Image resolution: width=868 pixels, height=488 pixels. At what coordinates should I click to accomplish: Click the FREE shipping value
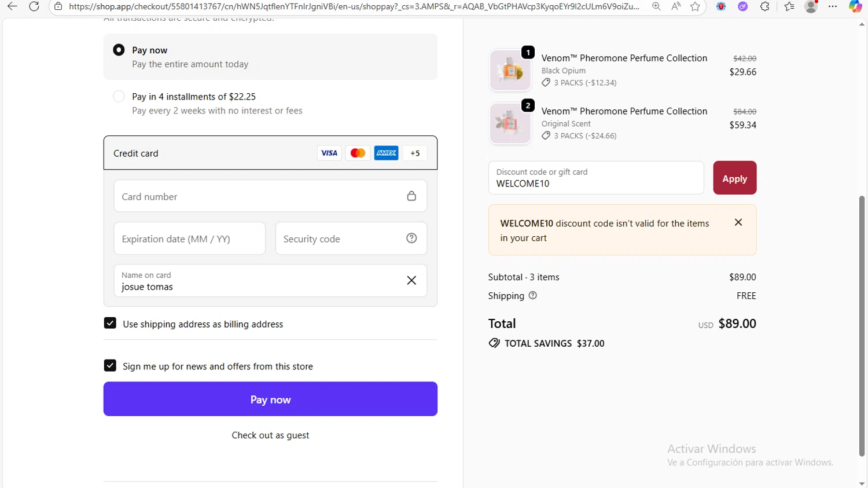coord(746,296)
